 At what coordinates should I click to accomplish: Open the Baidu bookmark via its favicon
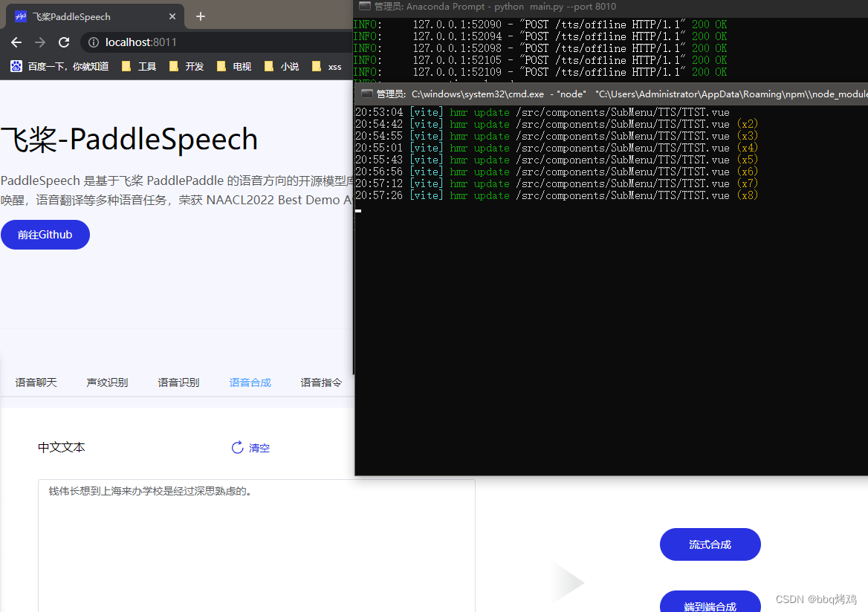click(16, 66)
